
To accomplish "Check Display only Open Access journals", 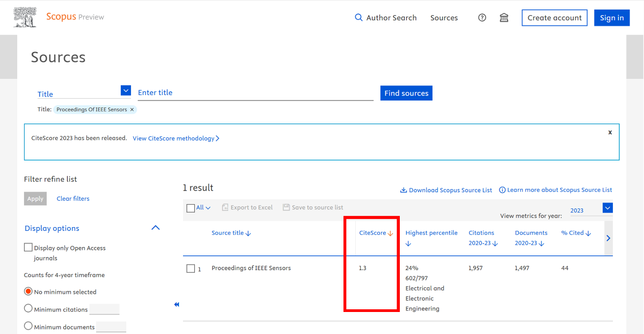I will [x=28, y=248].
